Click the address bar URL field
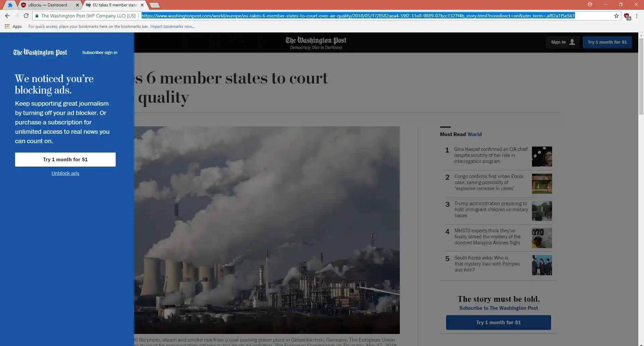The width and height of the screenshot is (644, 346). [x=358, y=16]
